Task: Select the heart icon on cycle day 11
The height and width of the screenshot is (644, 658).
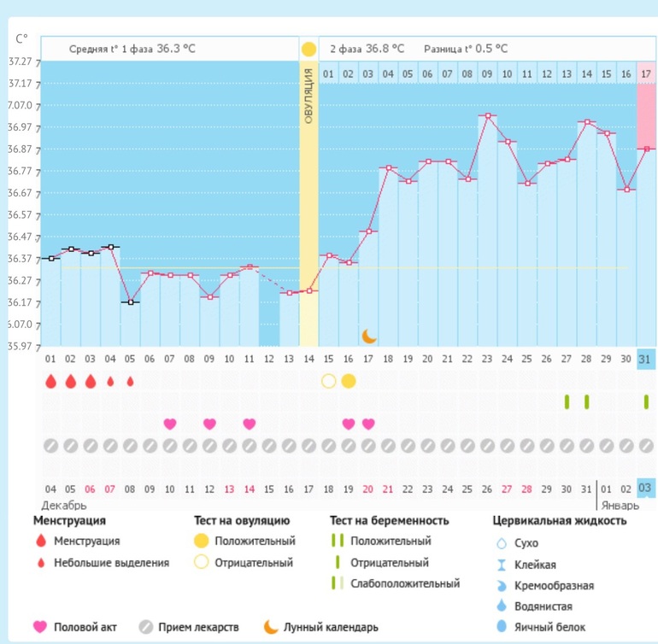Action: coord(249,424)
